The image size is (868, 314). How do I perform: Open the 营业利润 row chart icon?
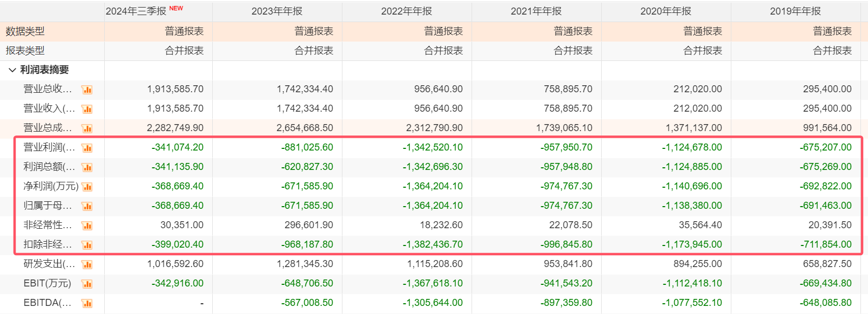(x=87, y=148)
